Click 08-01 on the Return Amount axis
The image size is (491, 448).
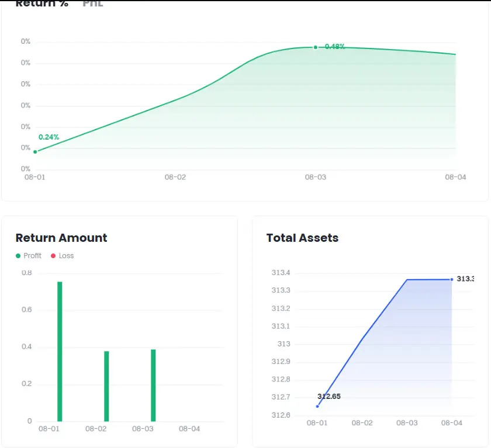point(49,429)
